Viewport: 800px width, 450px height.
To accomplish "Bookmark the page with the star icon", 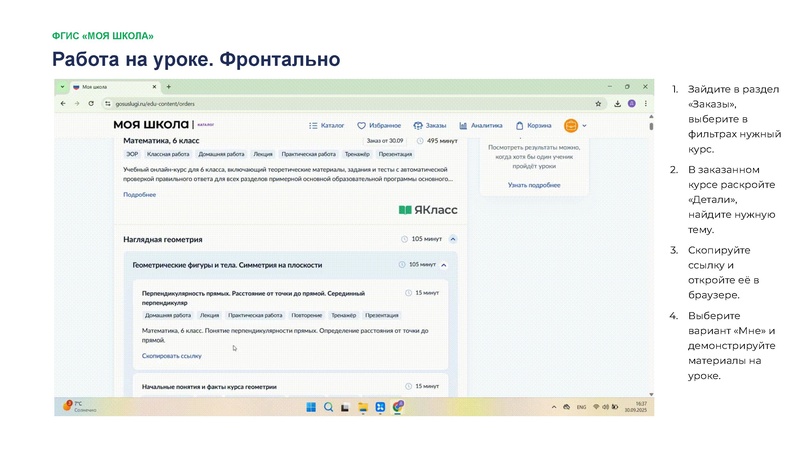I will click(x=598, y=104).
